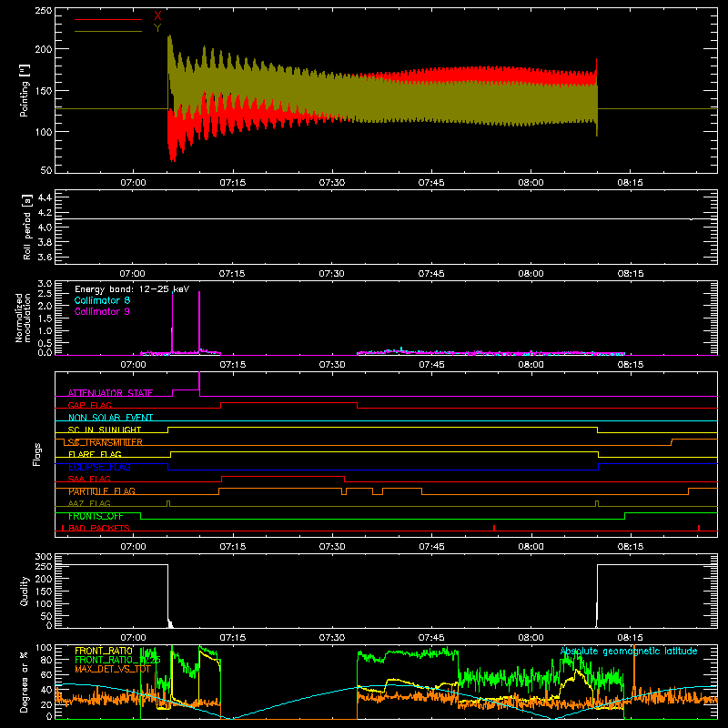The image size is (728, 728).
Task: Click the 50 tick label on Pointing axis
Action: coord(46,170)
